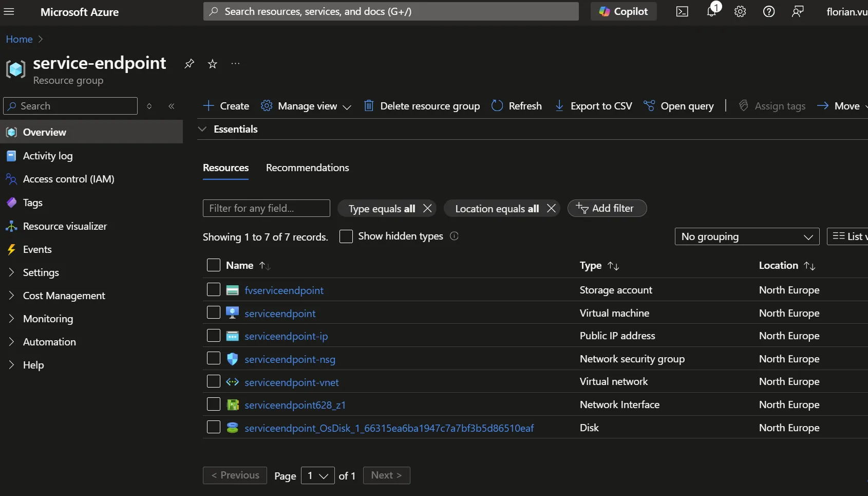The image size is (868, 496).
Task: Click the Copilot button
Action: click(624, 11)
